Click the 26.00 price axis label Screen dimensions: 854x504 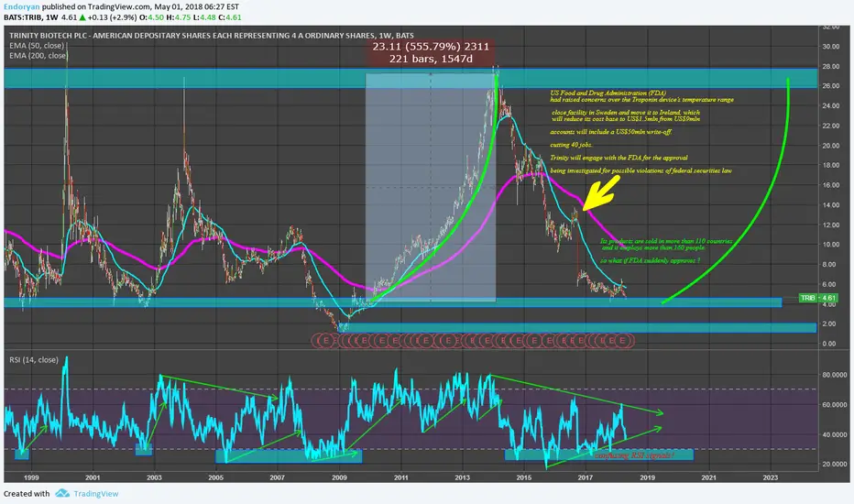(830, 86)
